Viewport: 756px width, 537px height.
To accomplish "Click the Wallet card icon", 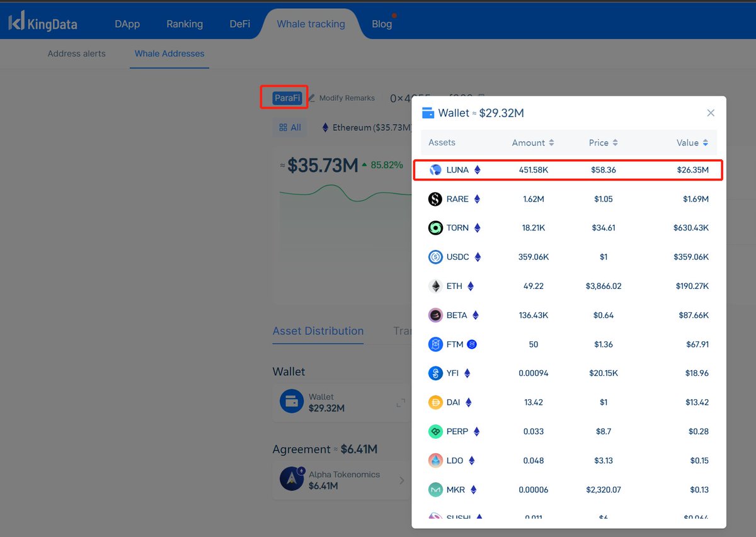I will (x=292, y=401).
